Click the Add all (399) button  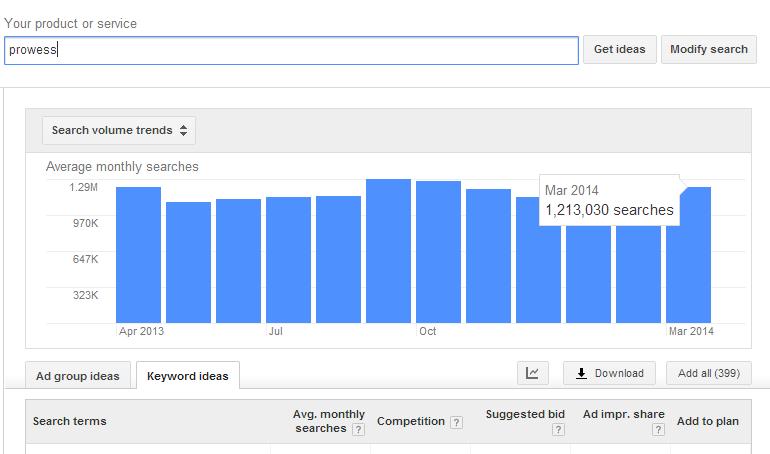pyautogui.click(x=709, y=374)
